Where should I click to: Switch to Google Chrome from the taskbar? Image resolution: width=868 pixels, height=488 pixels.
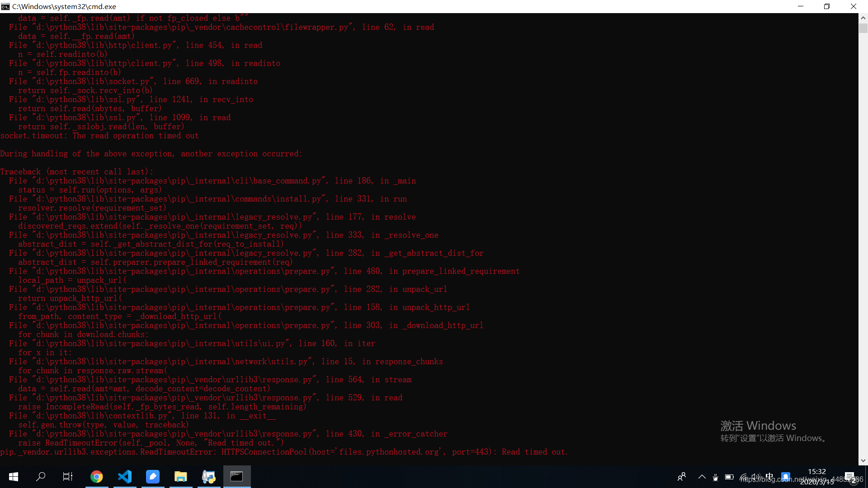97,476
